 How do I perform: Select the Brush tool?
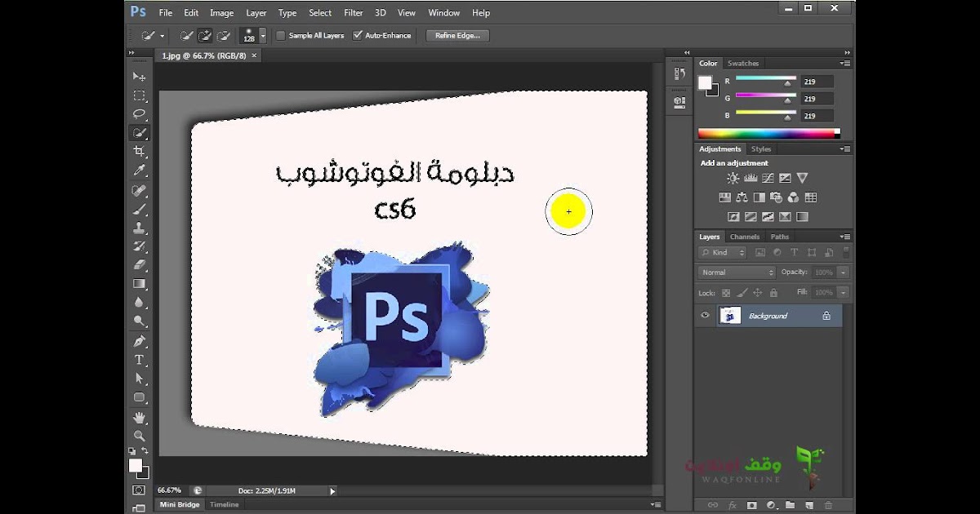(140, 209)
